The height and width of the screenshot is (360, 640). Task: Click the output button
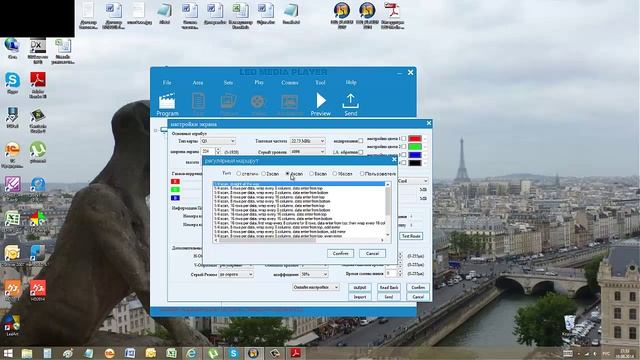(x=360, y=288)
